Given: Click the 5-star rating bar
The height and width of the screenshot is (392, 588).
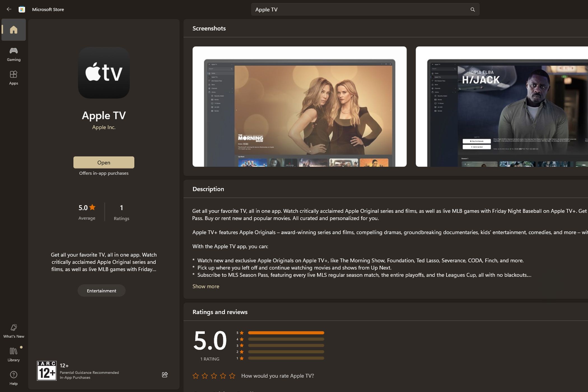Looking at the screenshot, I should [286, 333].
